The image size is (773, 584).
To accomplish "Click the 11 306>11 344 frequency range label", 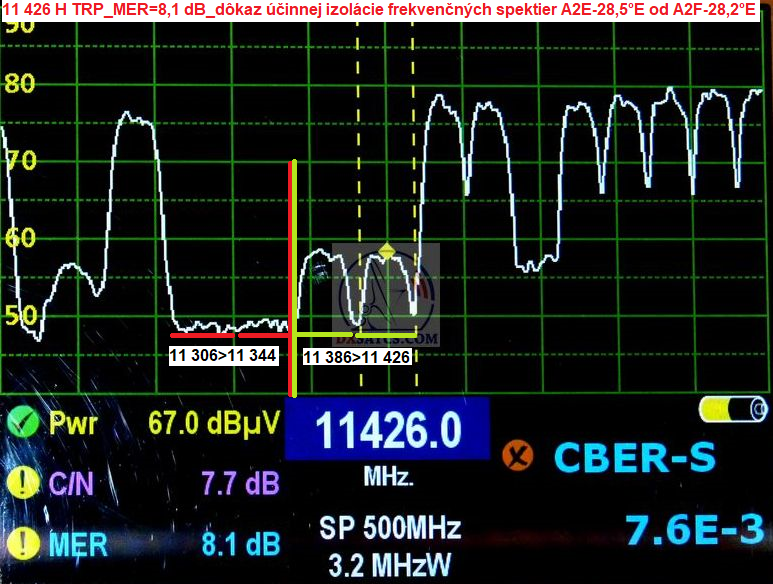I will pos(223,354).
